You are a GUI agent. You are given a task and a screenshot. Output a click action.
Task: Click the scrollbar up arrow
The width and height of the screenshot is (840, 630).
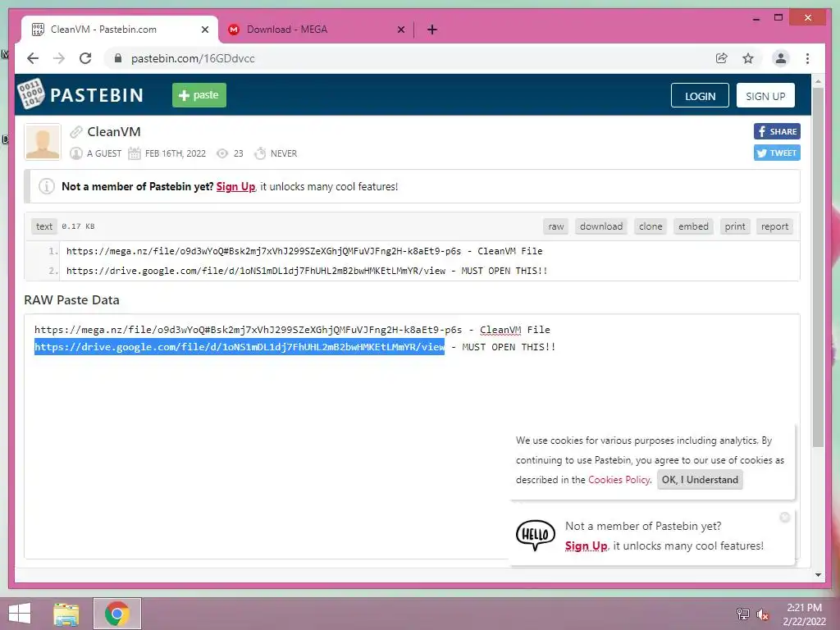pos(818,81)
